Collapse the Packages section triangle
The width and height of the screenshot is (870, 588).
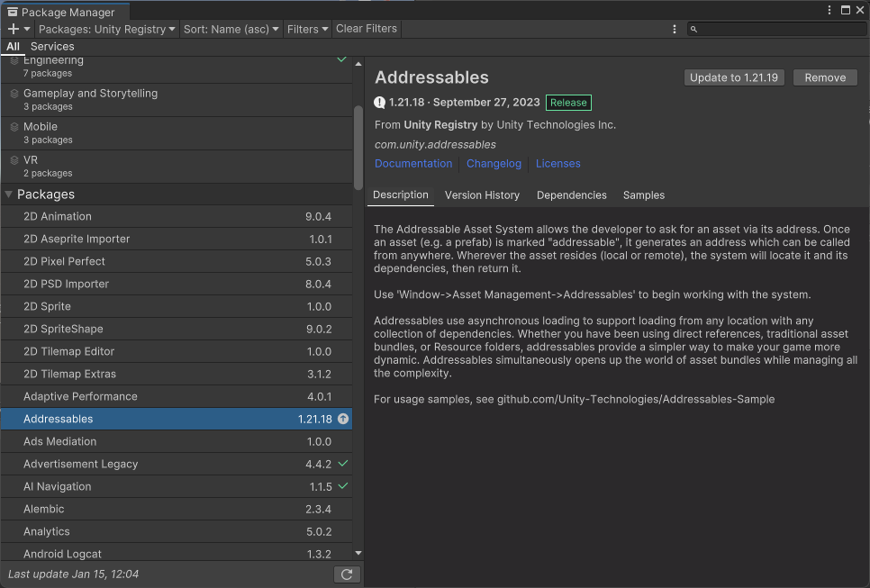[x=9, y=194]
